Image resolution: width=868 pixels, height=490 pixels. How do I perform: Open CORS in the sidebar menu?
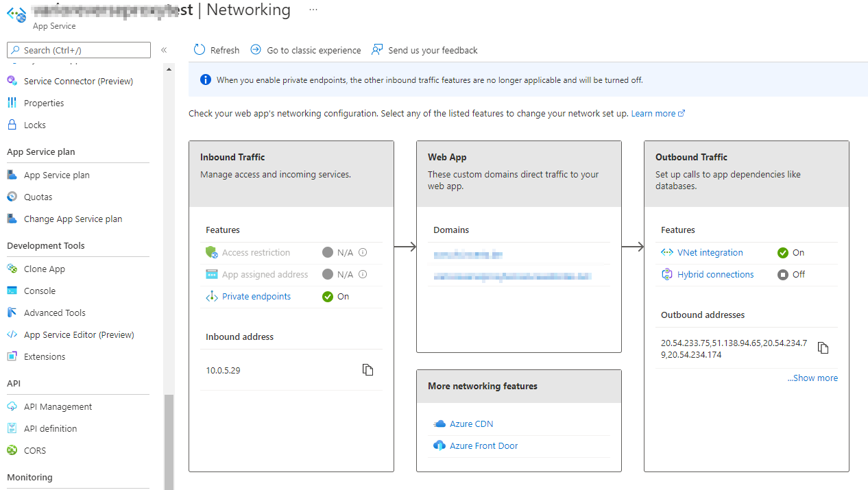click(x=35, y=450)
